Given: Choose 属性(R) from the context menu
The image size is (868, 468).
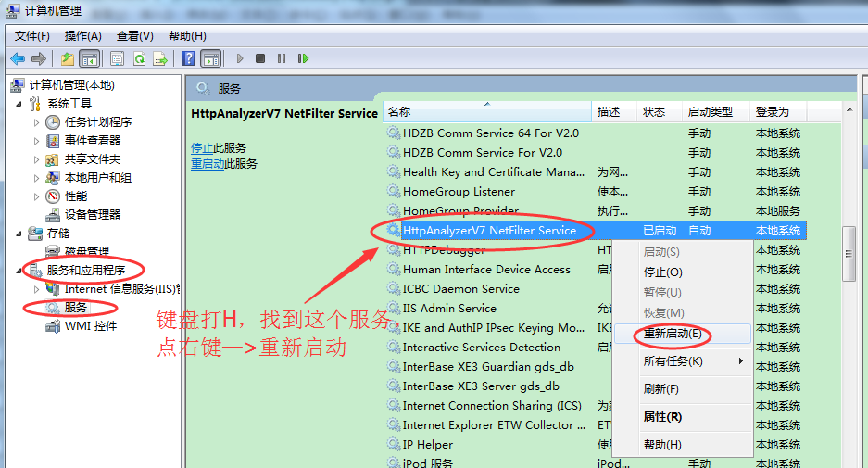Looking at the screenshot, I should coord(662,417).
